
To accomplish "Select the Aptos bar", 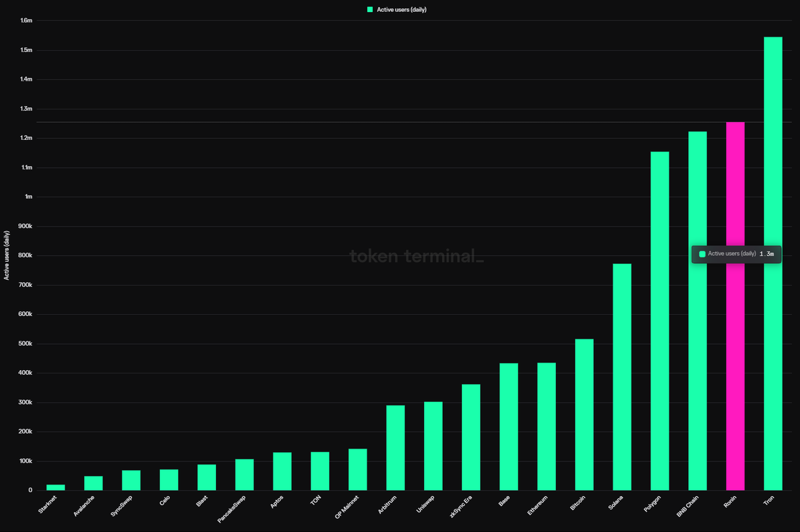I will [282, 471].
